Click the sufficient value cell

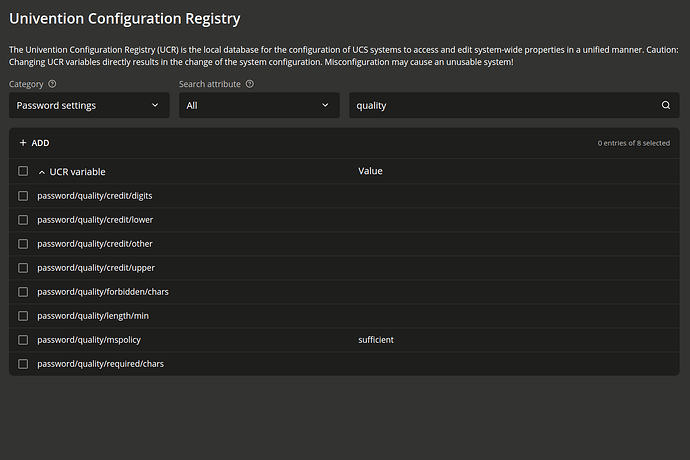(376, 340)
